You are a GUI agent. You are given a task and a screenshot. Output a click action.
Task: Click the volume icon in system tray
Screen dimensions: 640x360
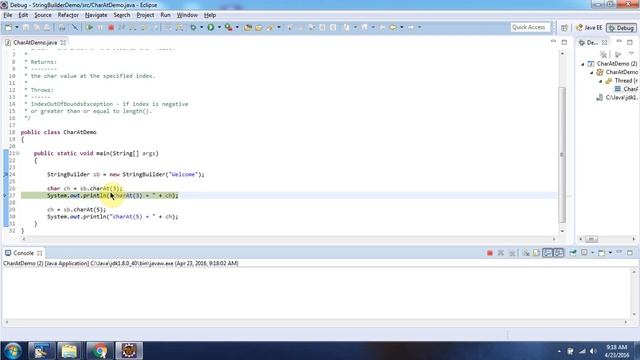[x=593, y=351]
